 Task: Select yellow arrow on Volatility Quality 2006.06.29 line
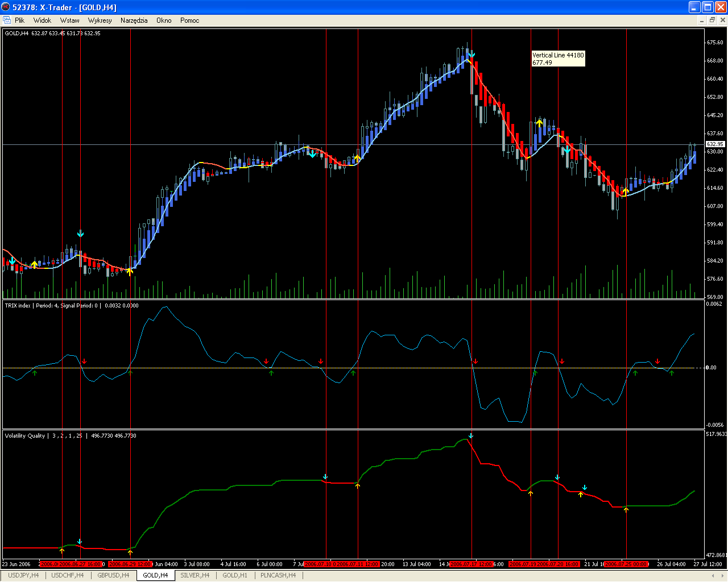[130, 552]
